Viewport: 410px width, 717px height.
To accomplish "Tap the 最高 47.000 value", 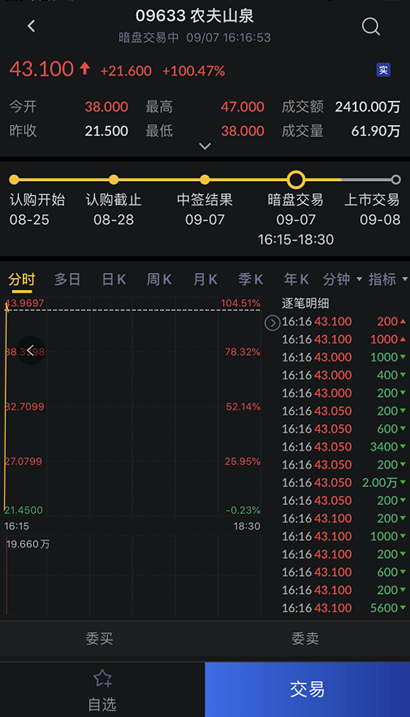I will point(242,107).
